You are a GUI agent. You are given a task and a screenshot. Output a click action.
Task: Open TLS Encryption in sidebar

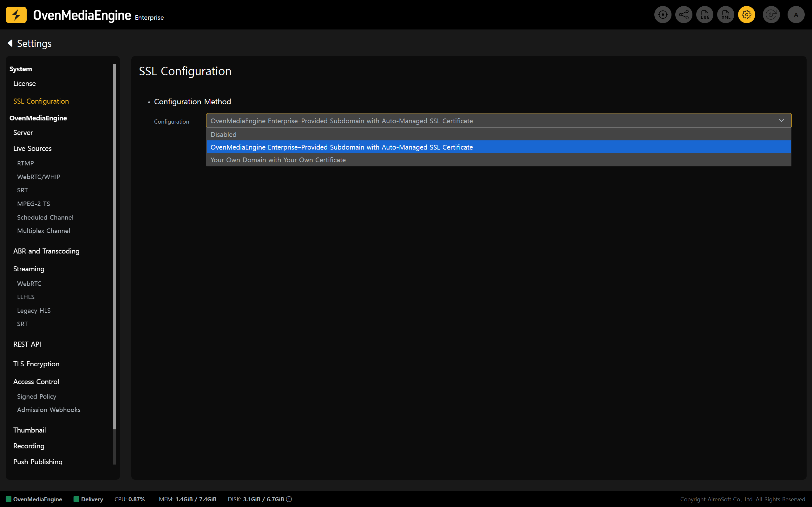(36, 364)
